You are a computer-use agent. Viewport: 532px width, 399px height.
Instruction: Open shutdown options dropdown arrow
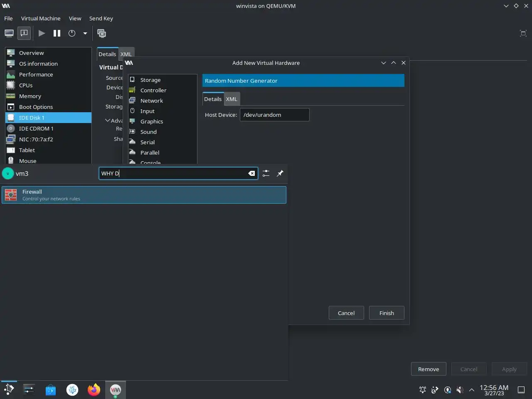click(x=85, y=33)
